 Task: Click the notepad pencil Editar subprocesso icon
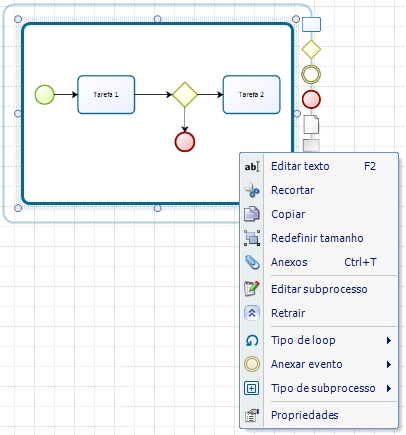(252, 289)
